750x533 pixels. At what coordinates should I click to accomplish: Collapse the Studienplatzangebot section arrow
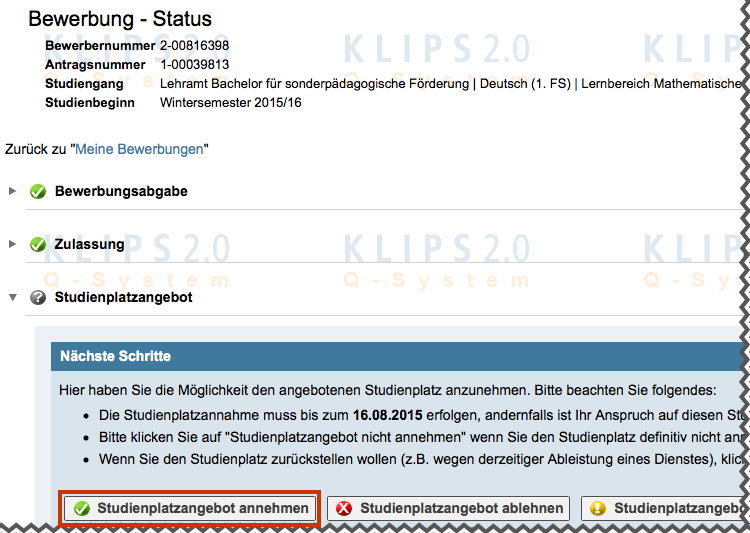pyautogui.click(x=13, y=298)
